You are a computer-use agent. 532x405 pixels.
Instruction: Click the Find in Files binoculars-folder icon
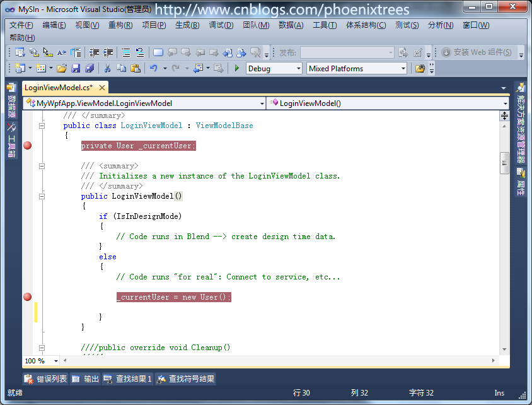click(x=420, y=69)
